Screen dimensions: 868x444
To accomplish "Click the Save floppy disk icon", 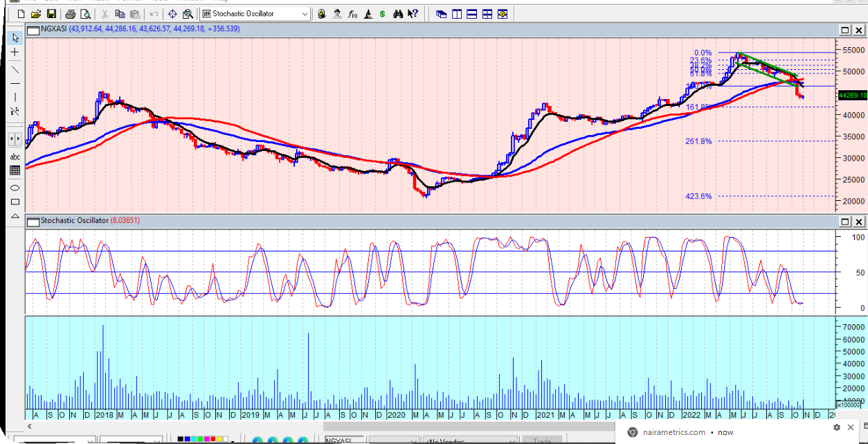I will click(51, 14).
